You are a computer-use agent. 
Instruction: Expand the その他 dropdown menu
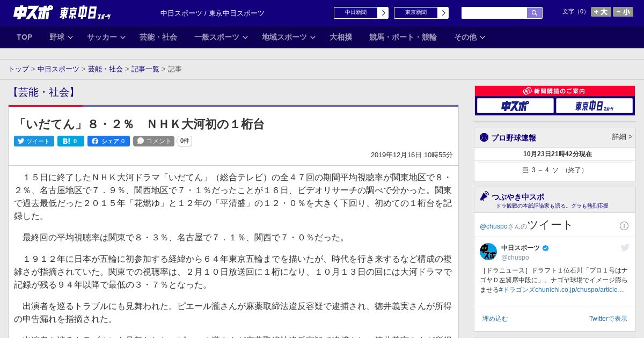(469, 37)
